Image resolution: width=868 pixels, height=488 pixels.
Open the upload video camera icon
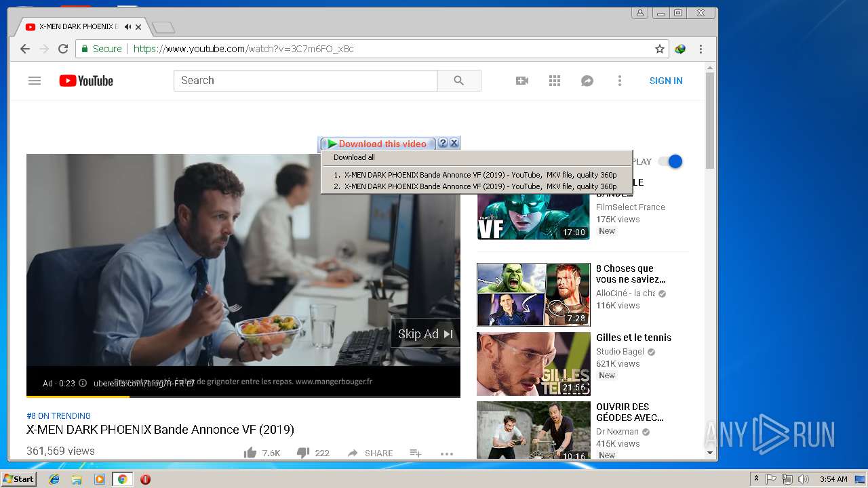[x=522, y=81]
